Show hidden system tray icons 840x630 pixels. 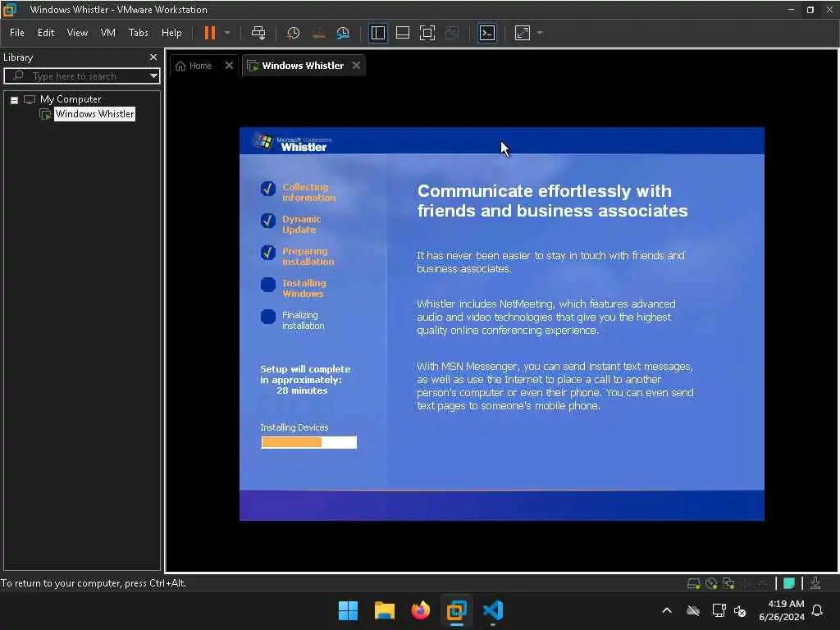[667, 610]
